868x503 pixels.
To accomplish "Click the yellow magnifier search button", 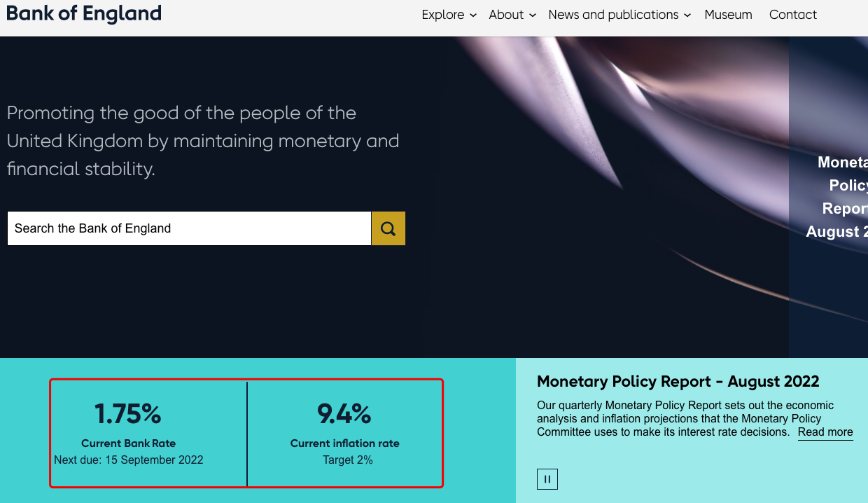I will [388, 228].
